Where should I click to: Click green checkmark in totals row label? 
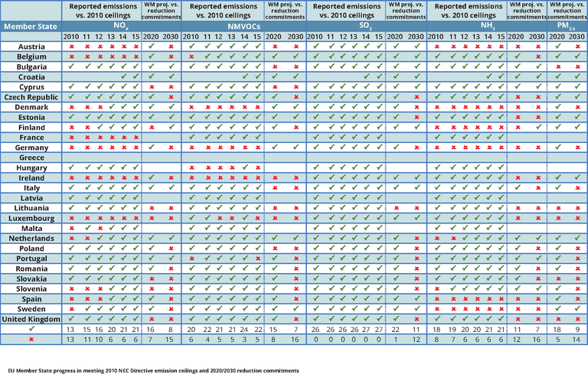tap(32, 328)
